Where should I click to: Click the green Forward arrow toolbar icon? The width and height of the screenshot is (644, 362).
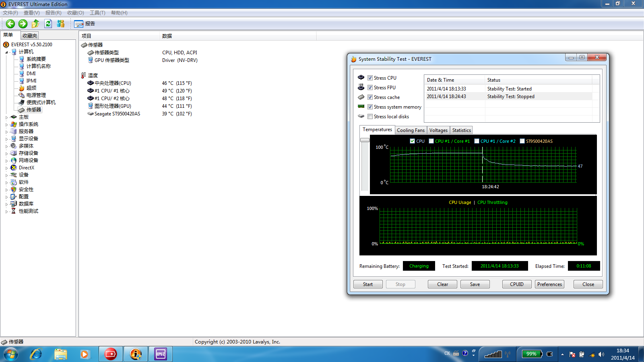click(23, 24)
